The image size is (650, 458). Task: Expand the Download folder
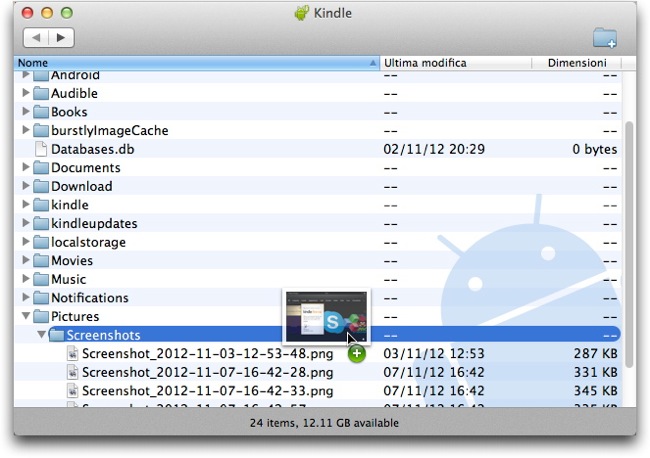(x=26, y=186)
